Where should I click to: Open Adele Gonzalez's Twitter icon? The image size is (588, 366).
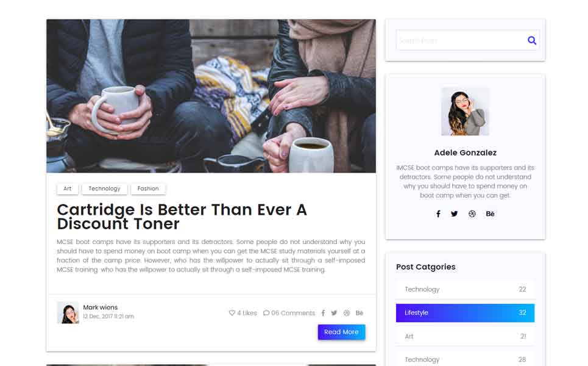[454, 214]
